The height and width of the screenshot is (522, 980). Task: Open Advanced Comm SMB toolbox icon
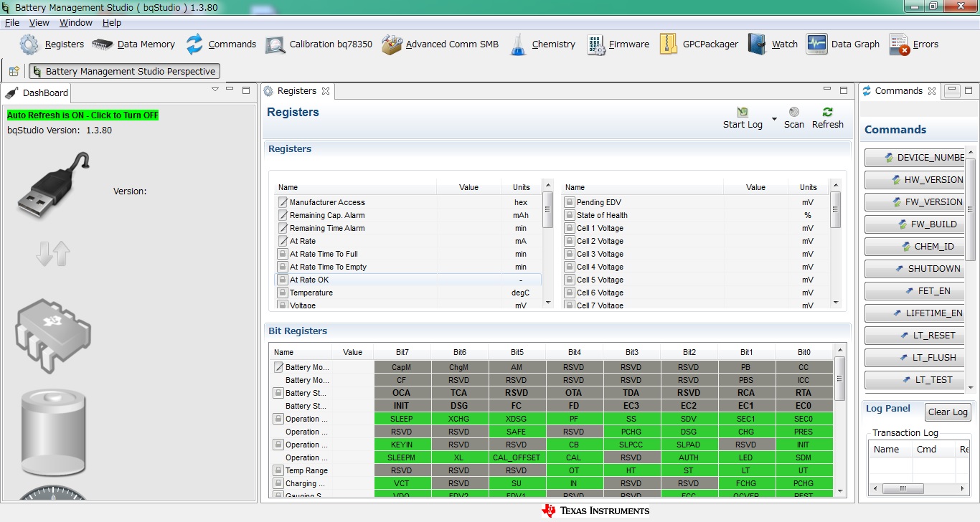[x=392, y=44]
